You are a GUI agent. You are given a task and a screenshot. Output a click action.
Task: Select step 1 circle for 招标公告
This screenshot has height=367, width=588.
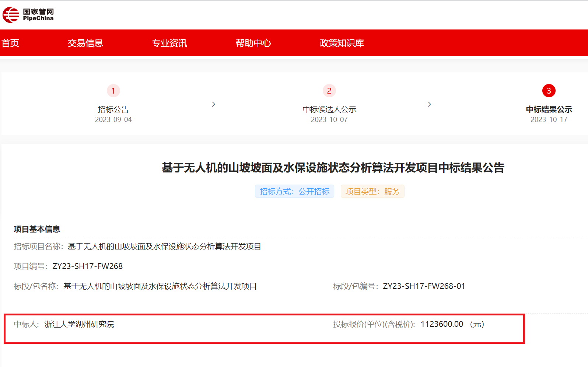pos(113,91)
